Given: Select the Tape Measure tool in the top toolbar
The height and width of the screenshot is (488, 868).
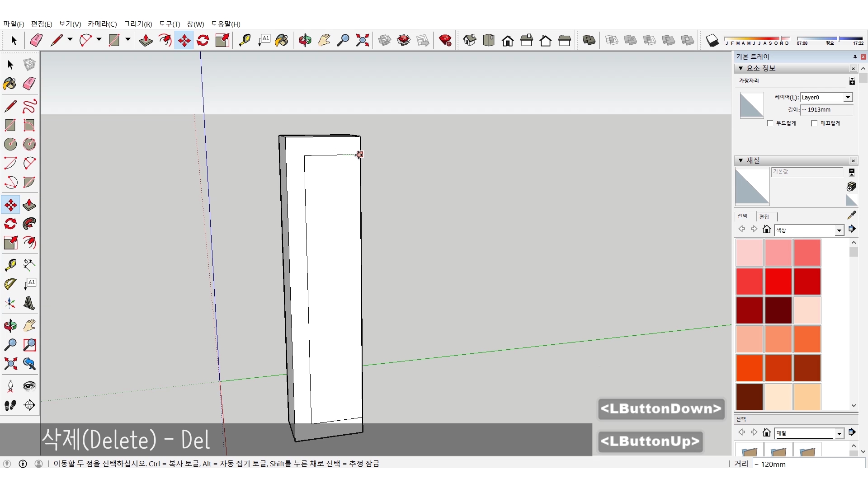Looking at the screenshot, I should pyautogui.click(x=245, y=41).
